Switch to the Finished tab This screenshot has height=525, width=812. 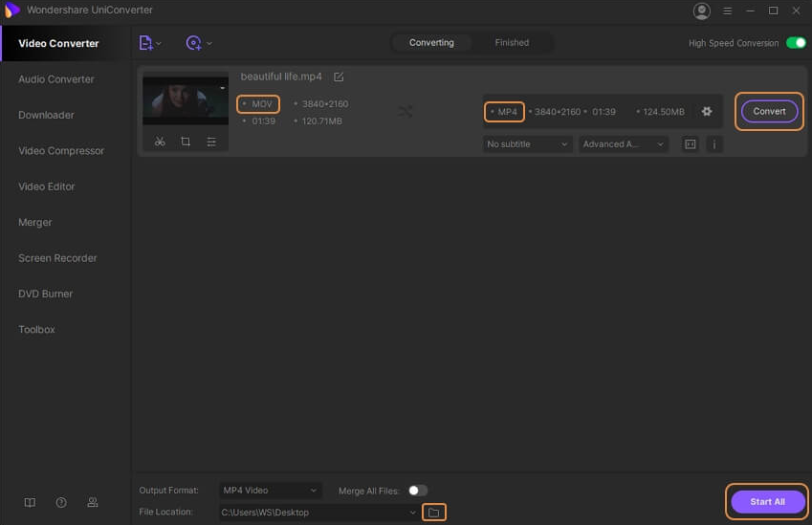tap(512, 43)
